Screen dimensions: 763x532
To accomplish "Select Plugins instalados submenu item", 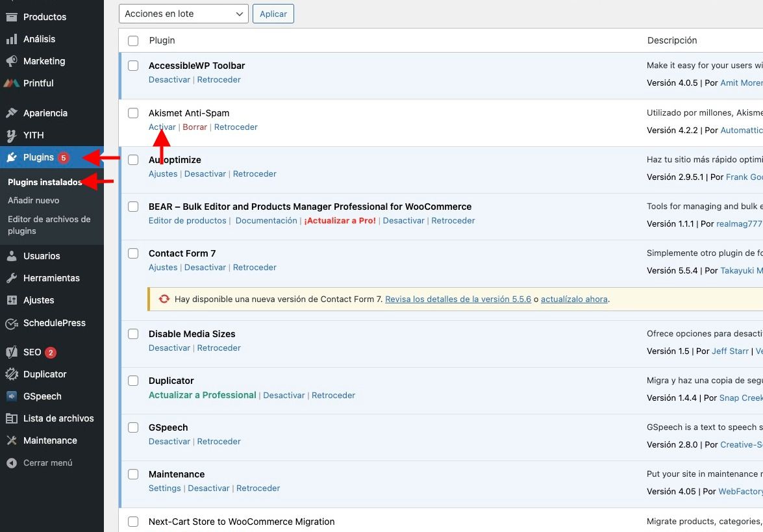I will [45, 182].
